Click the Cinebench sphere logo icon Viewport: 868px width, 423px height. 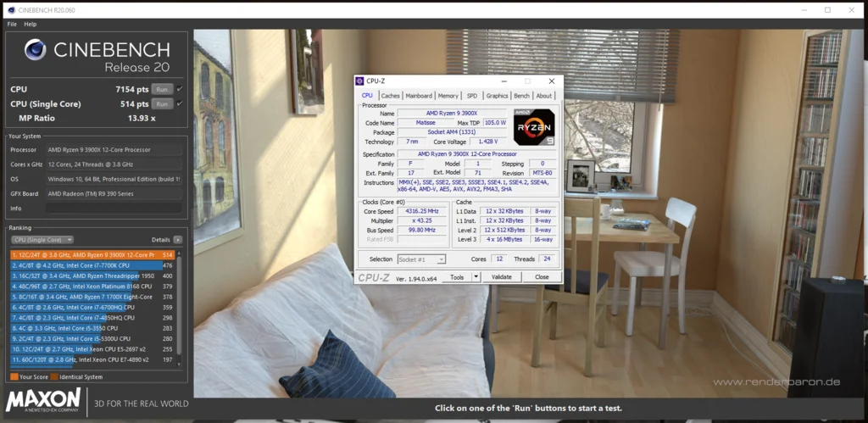click(36, 50)
